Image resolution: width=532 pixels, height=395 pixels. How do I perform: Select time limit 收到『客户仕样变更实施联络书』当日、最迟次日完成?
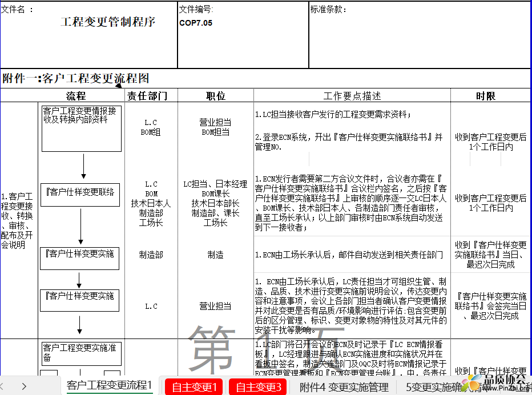point(490,255)
